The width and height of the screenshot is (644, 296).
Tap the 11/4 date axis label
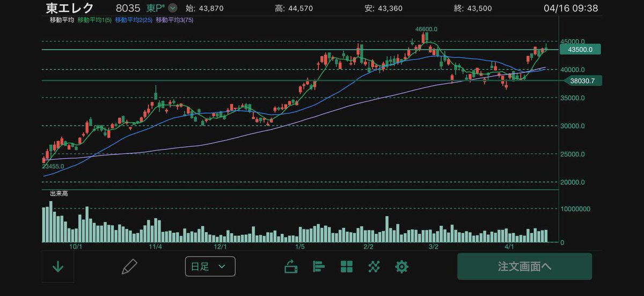(x=155, y=247)
